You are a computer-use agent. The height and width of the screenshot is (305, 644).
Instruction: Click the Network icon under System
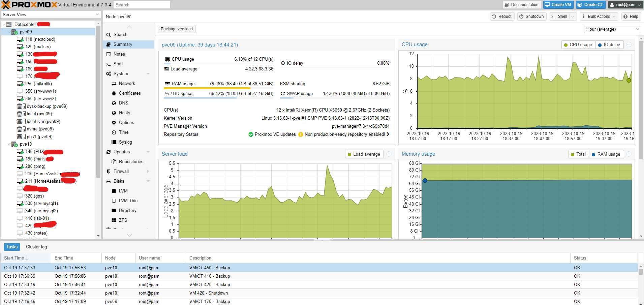coord(114,84)
